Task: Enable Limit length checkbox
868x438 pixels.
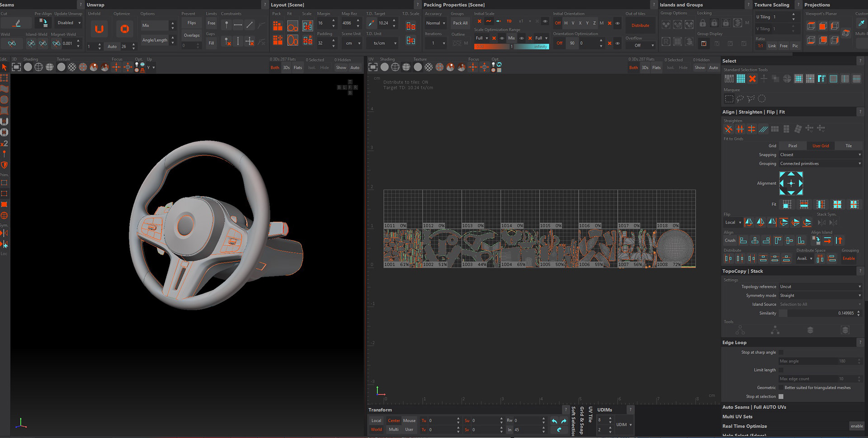Action: tap(781, 370)
